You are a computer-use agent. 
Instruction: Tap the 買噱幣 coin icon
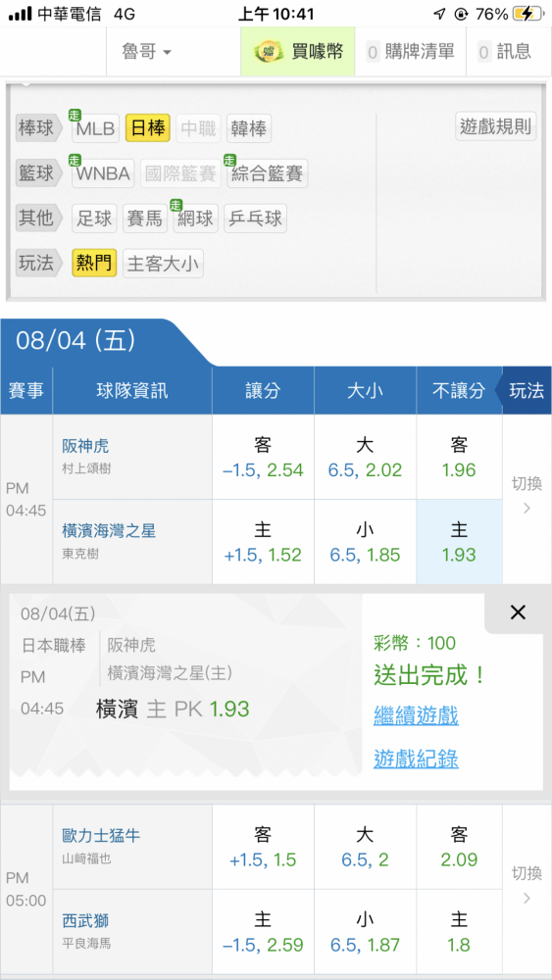click(269, 51)
